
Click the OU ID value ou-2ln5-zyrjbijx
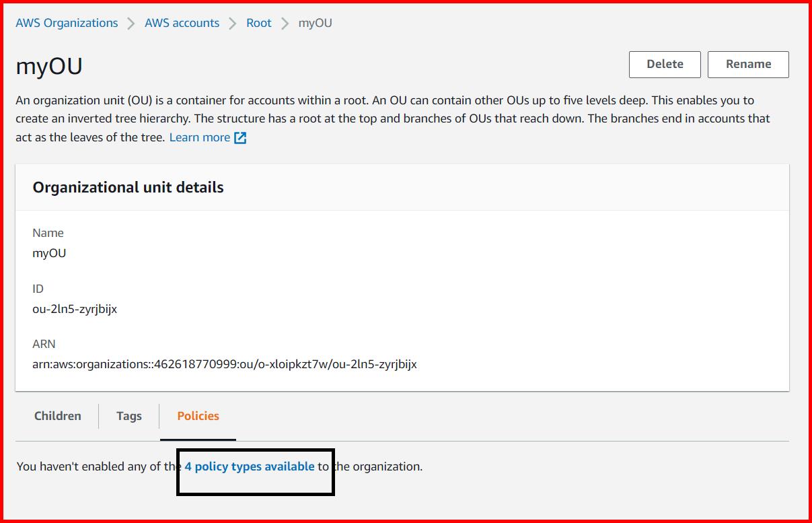(x=75, y=309)
